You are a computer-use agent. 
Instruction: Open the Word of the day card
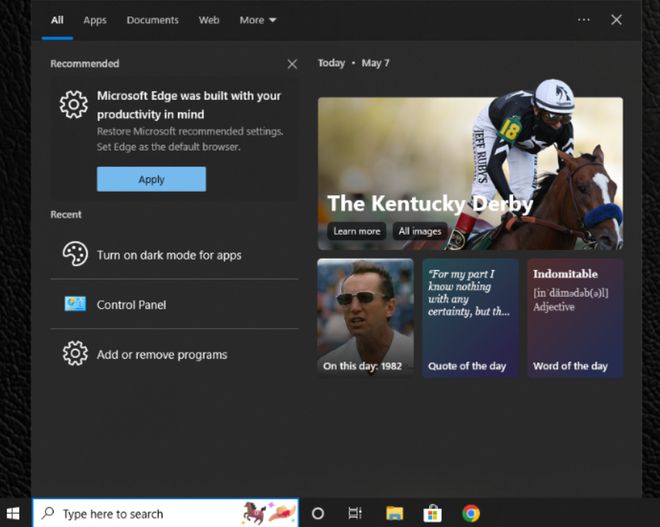575,318
